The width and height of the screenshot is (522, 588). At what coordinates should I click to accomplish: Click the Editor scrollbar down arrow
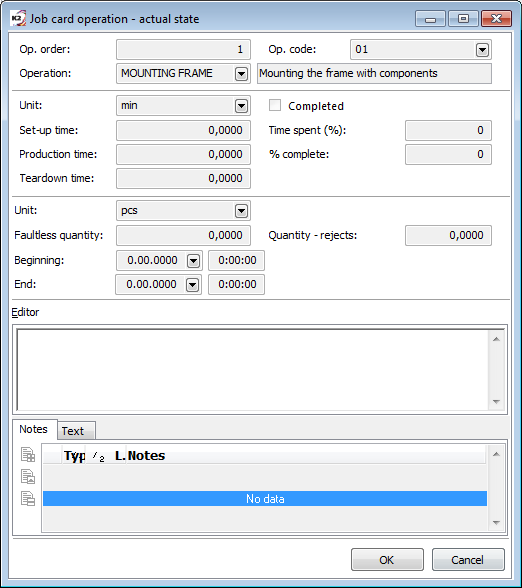496,402
